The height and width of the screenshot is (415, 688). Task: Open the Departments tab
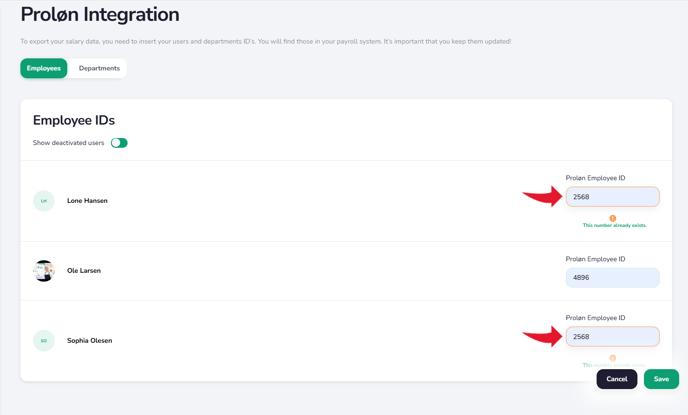pyautogui.click(x=99, y=68)
